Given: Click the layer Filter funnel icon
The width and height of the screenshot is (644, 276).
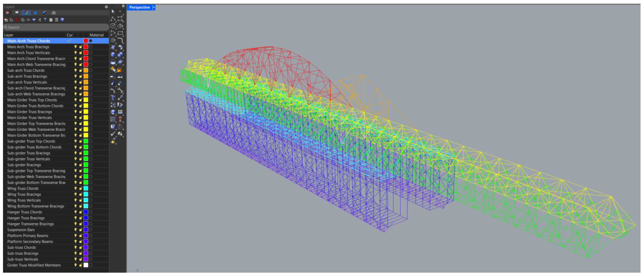Looking at the screenshot, I should click(x=45, y=20).
